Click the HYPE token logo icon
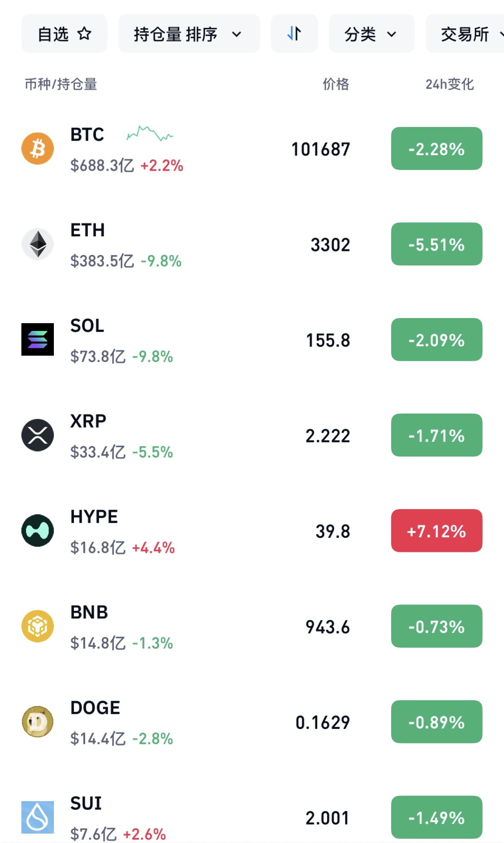Image resolution: width=504 pixels, height=843 pixels. tap(38, 531)
